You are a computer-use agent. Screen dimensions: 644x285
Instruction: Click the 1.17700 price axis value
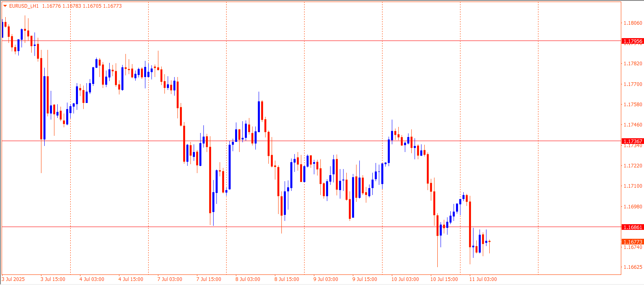click(x=633, y=84)
